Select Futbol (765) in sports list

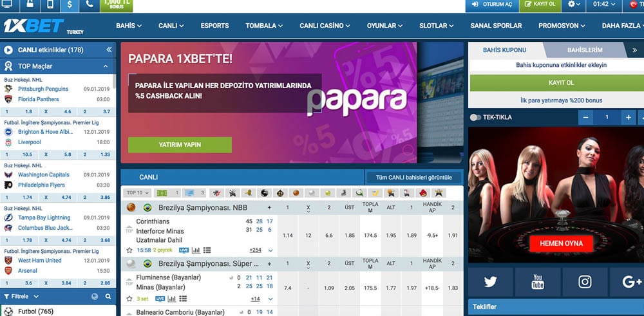click(x=35, y=311)
